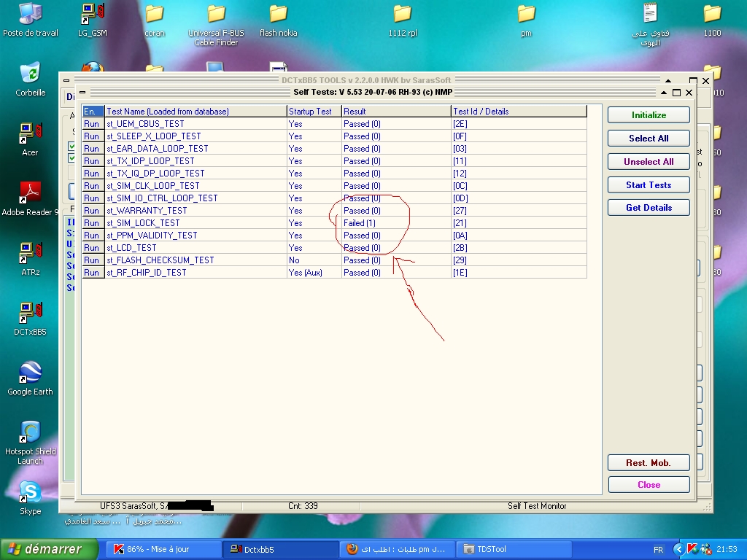Click the magenta Close button
This screenshot has width=747, height=560.
649,484
